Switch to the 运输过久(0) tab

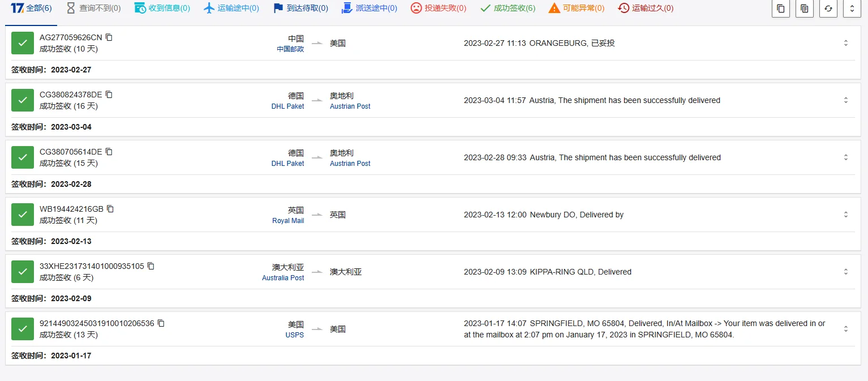pyautogui.click(x=646, y=8)
